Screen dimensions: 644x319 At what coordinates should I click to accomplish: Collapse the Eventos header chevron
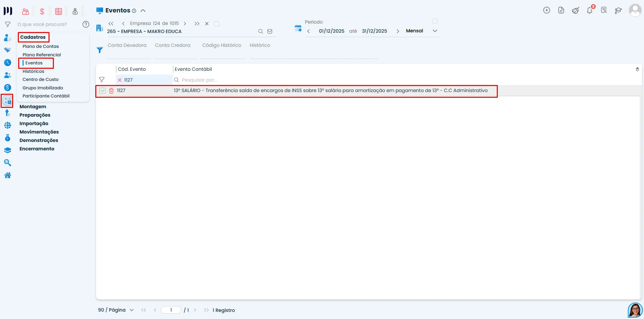click(143, 10)
